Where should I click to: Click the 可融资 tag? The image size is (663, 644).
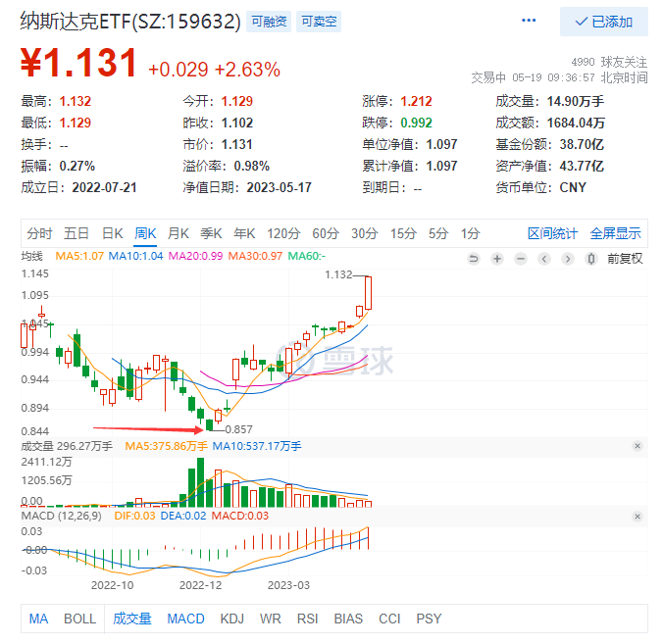point(269,22)
